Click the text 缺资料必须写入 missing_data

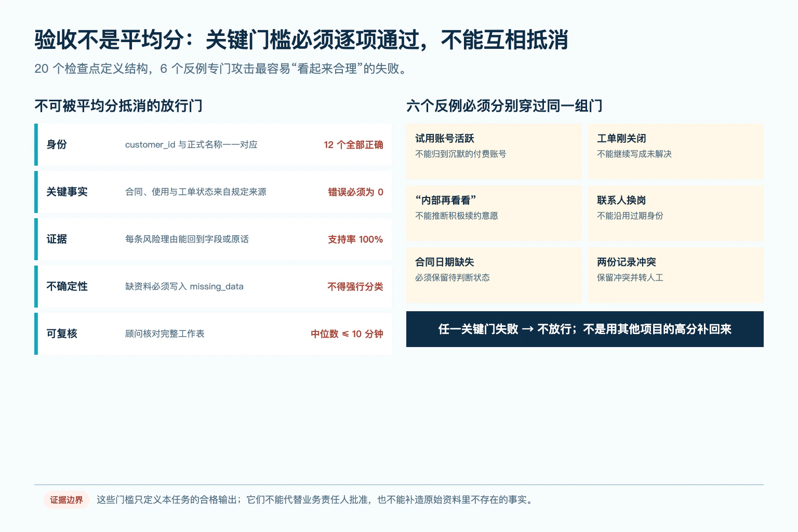[184, 286]
